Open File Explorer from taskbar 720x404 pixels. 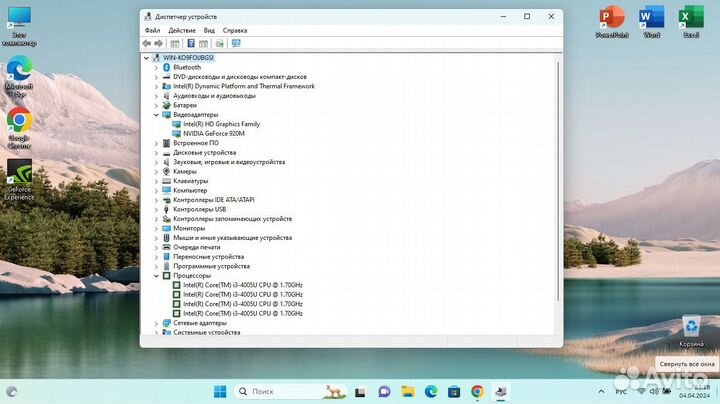pyautogui.click(x=408, y=392)
